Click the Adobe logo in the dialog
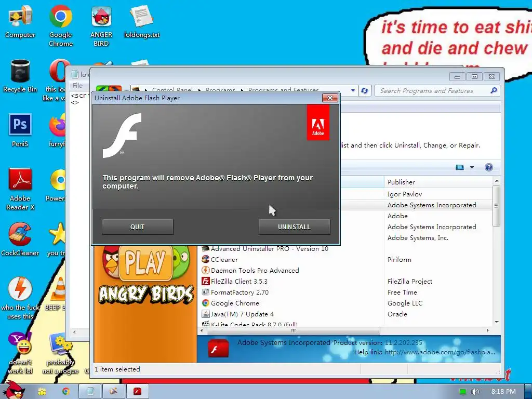The image size is (532, 399). coord(318,123)
